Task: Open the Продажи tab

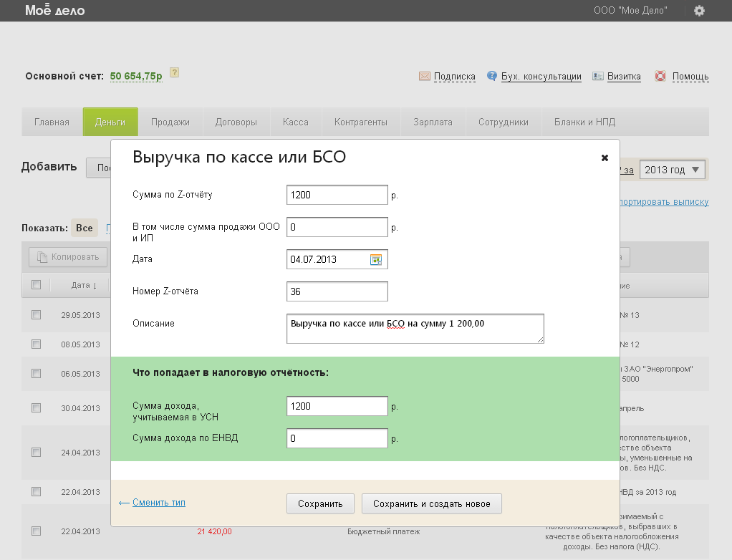Action: (x=170, y=122)
